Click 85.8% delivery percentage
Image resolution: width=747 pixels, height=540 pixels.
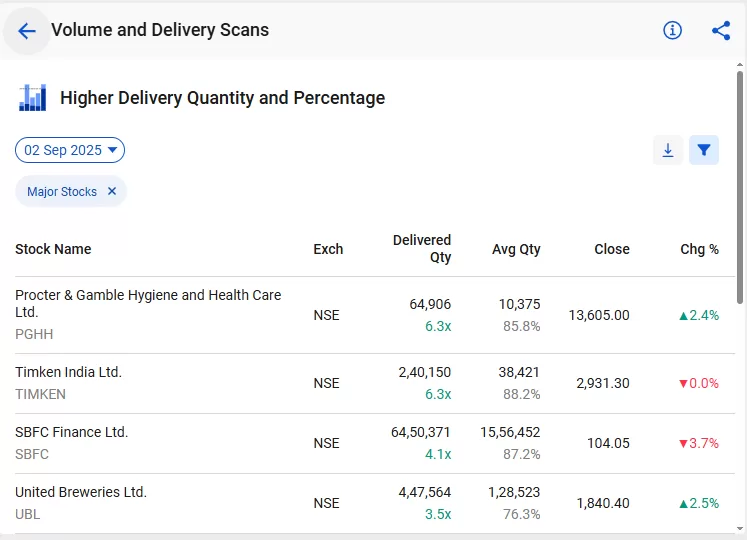coord(522,326)
